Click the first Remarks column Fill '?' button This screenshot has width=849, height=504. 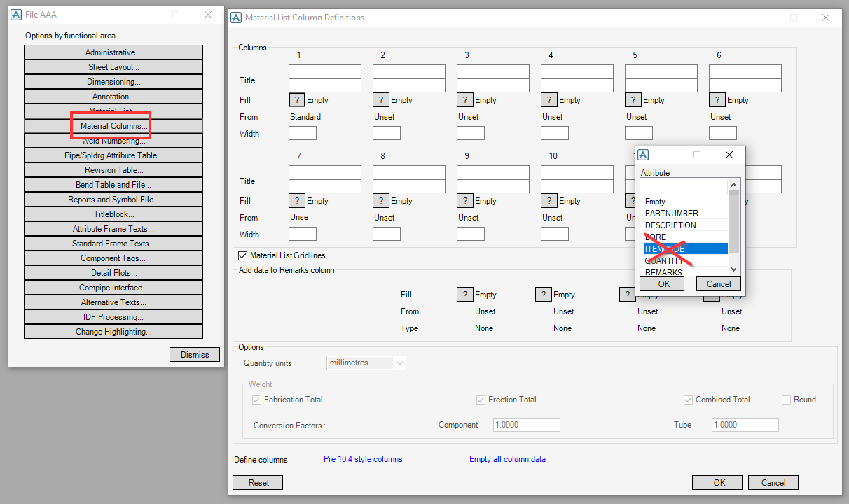coord(465,295)
